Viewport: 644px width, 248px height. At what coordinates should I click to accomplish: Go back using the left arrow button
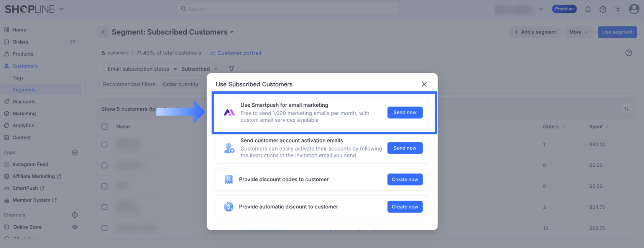coord(103,32)
